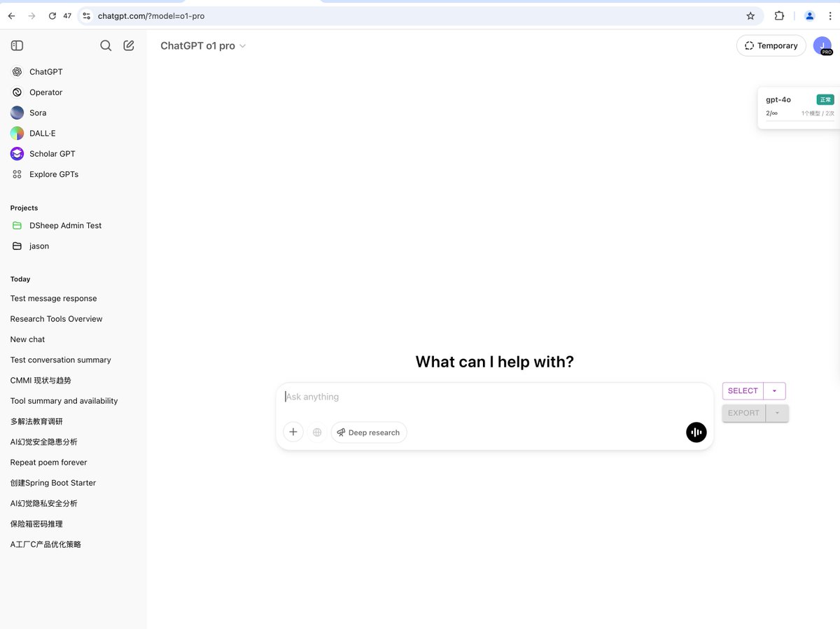Open Research Tools Overview chat
The image size is (840, 629).
point(73,319)
